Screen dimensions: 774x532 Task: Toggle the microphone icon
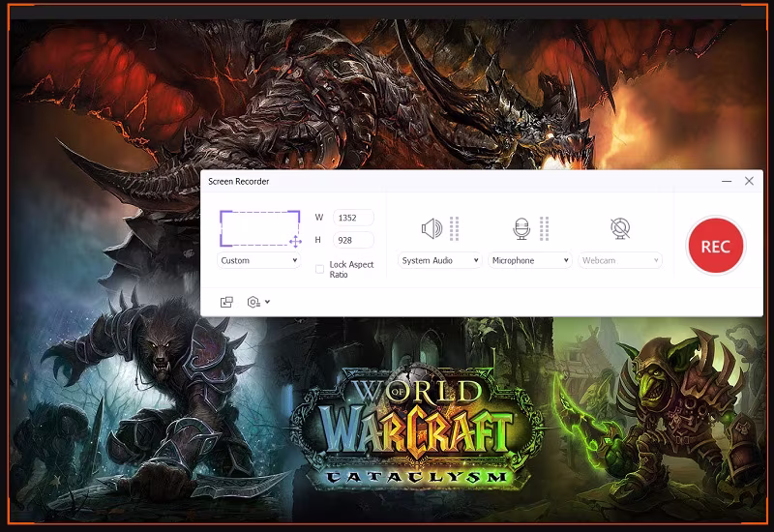pyautogui.click(x=521, y=229)
